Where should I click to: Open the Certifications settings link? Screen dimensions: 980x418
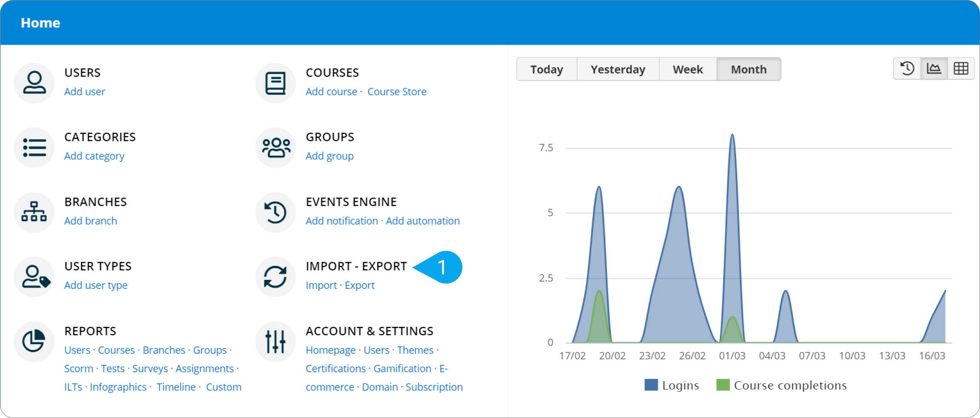[x=335, y=369]
